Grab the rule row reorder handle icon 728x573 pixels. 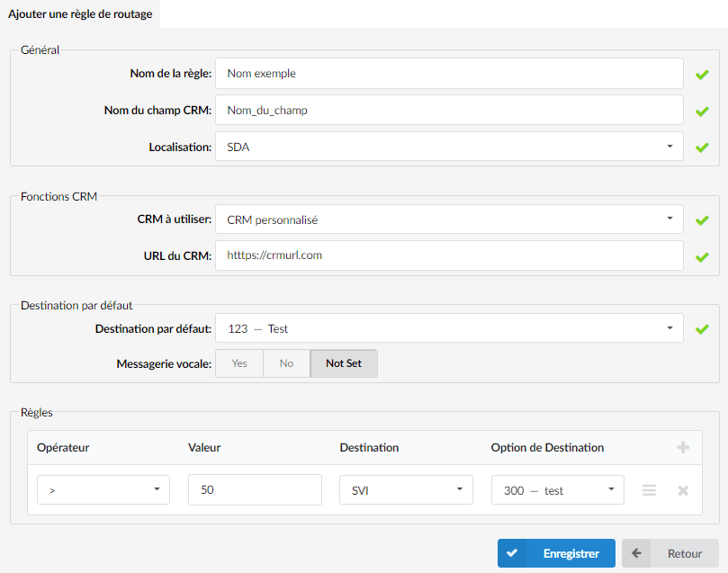(x=649, y=490)
